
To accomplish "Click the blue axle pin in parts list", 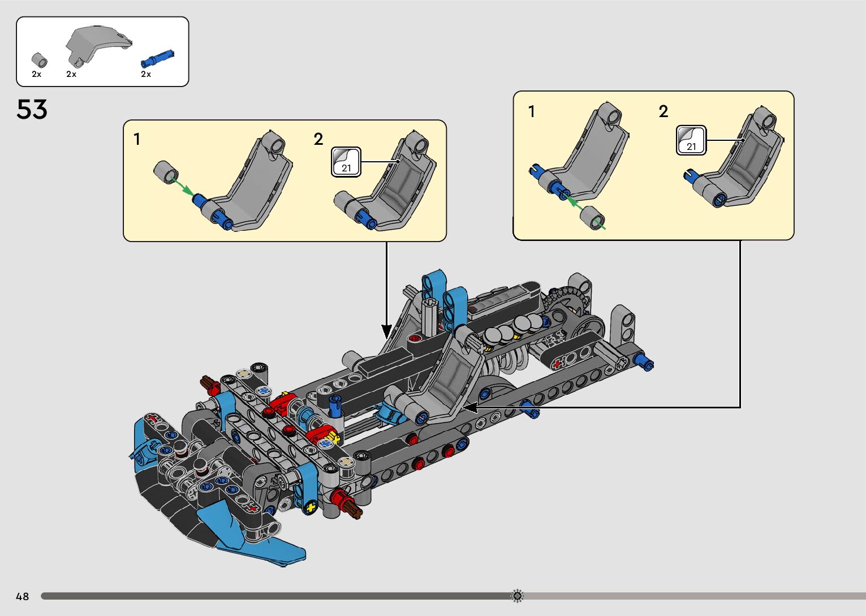I will pyautogui.click(x=157, y=58).
